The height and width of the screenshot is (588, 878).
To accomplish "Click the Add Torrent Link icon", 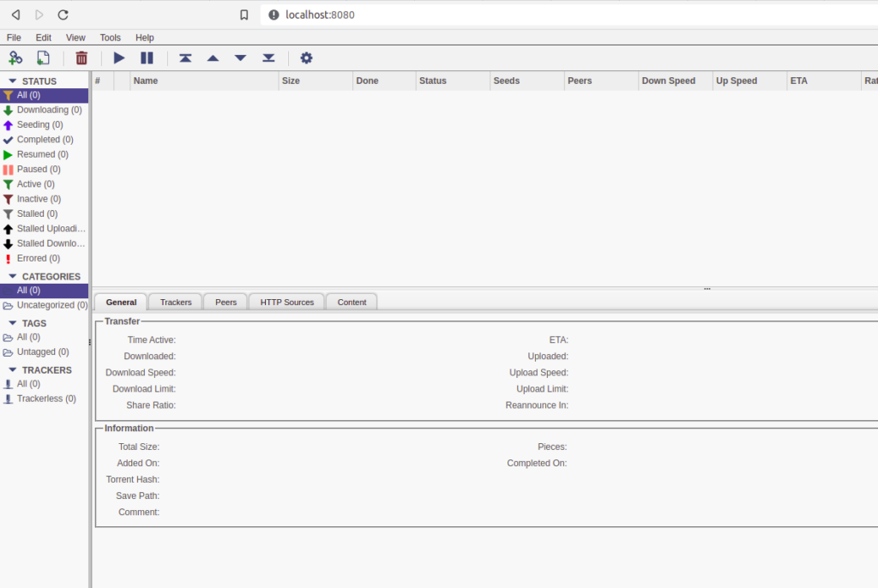I will pyautogui.click(x=15, y=57).
